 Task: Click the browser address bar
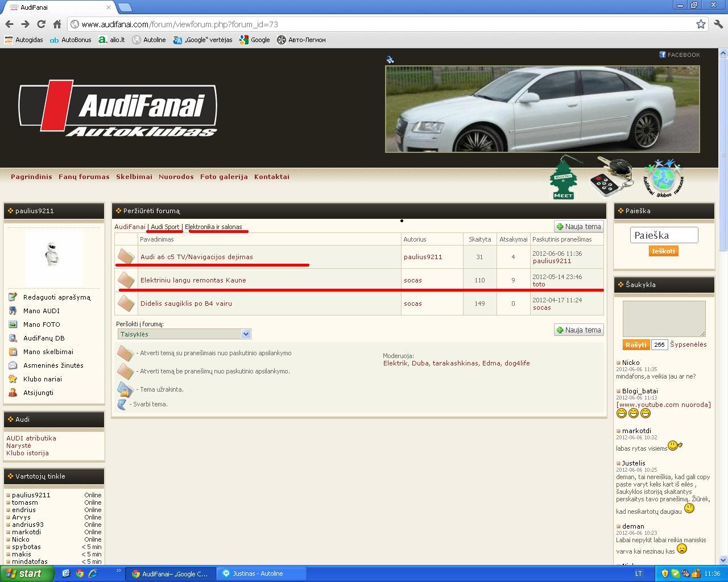tap(381, 24)
